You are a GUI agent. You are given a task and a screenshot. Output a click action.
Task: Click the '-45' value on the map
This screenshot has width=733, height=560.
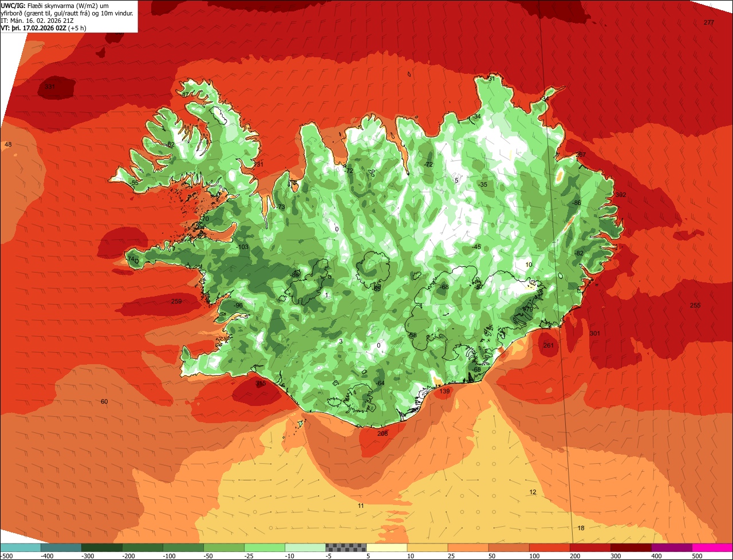click(476, 247)
